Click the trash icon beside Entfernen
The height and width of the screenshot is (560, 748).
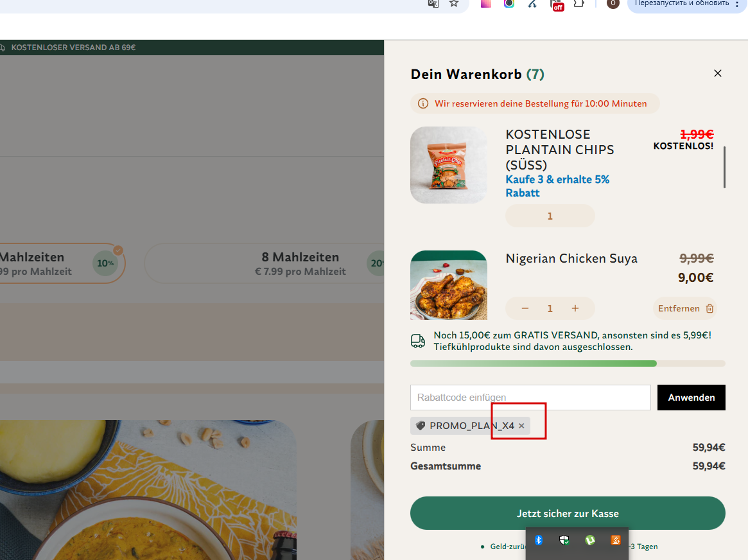709,309
